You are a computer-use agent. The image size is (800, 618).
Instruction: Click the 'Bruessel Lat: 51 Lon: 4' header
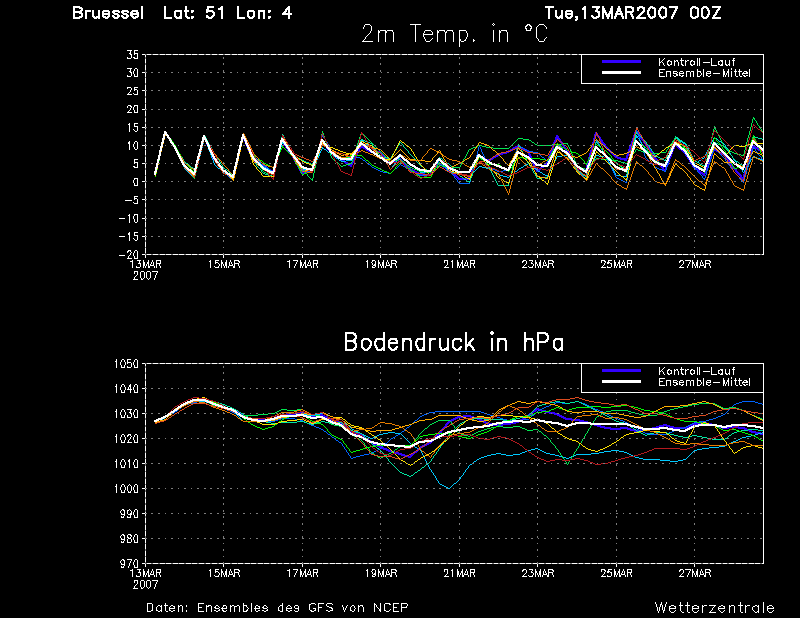[182, 13]
